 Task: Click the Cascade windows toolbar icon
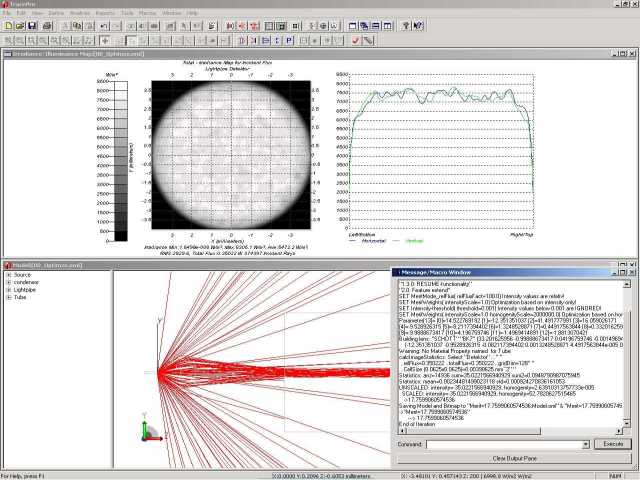pos(364,26)
